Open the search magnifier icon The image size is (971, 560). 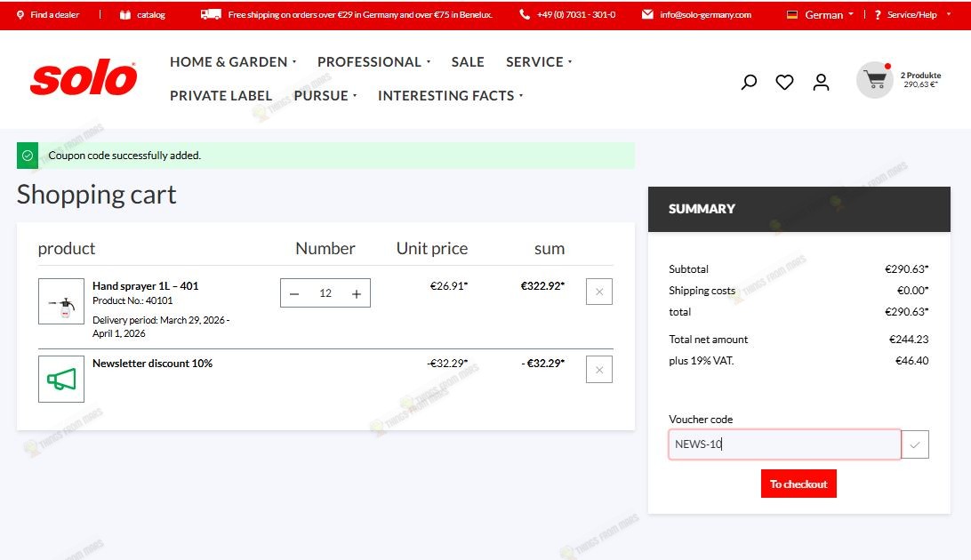749,82
